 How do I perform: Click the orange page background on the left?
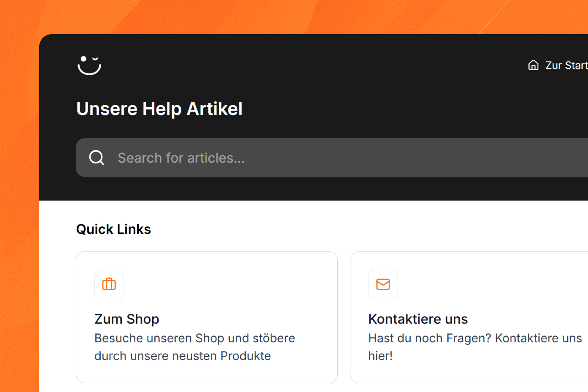tap(19, 220)
